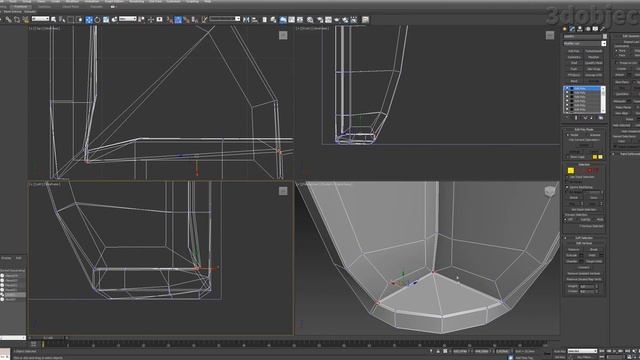
Task: Select Vertex sub-object level icon
Action: [x=571, y=170]
